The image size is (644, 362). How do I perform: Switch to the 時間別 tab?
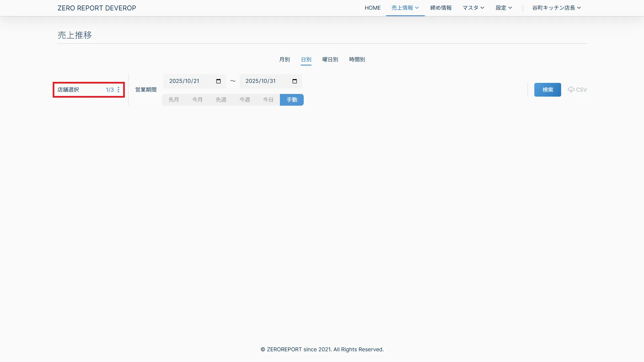pos(357,59)
